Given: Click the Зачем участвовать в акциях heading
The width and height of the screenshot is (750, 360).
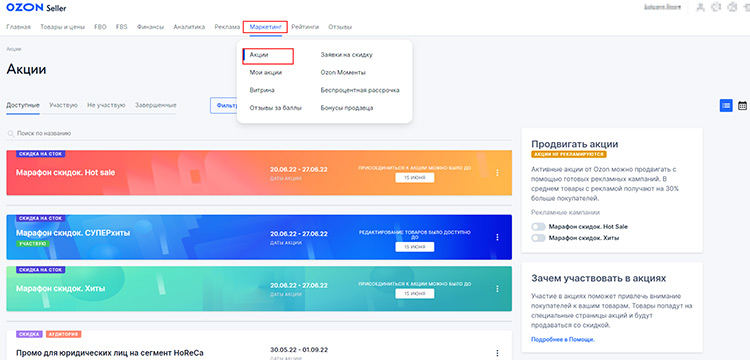Looking at the screenshot, I should [598, 278].
